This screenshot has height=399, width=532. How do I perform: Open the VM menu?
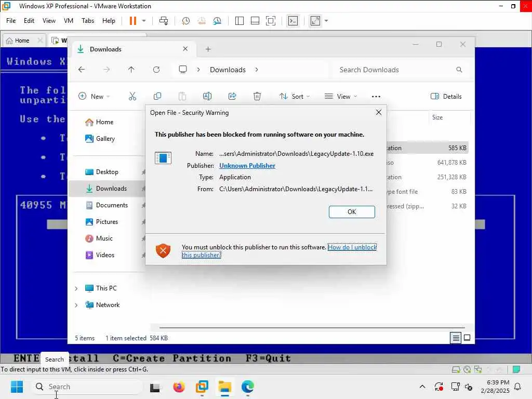(x=68, y=21)
